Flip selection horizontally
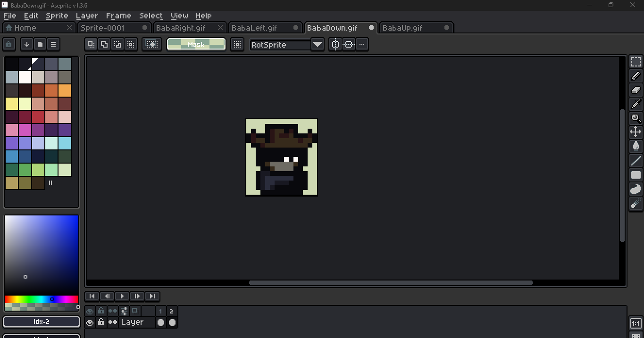The height and width of the screenshot is (338, 644). pos(335,44)
